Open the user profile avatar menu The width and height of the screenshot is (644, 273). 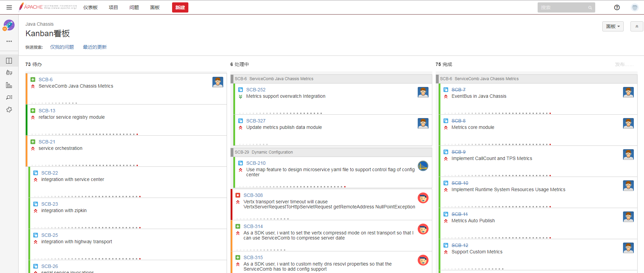coord(635,7)
